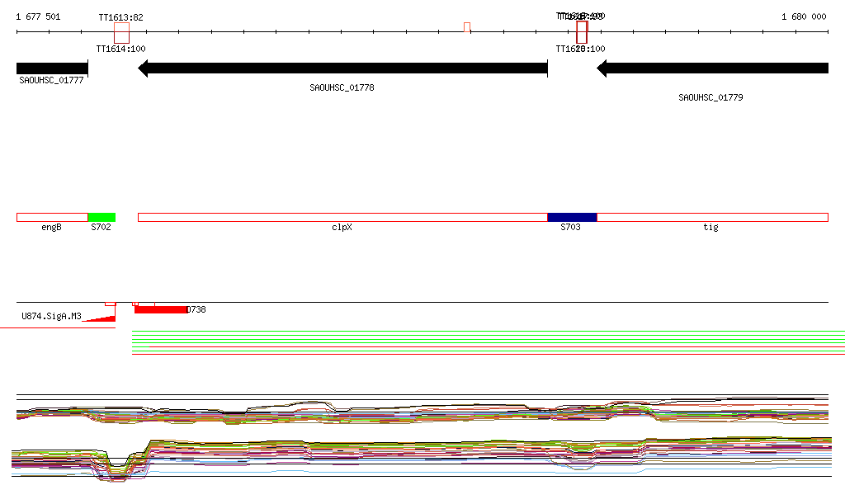The width and height of the screenshot is (845, 504).
Task: Select the SAOUHSC_01779 gene arrow
Action: point(712,68)
